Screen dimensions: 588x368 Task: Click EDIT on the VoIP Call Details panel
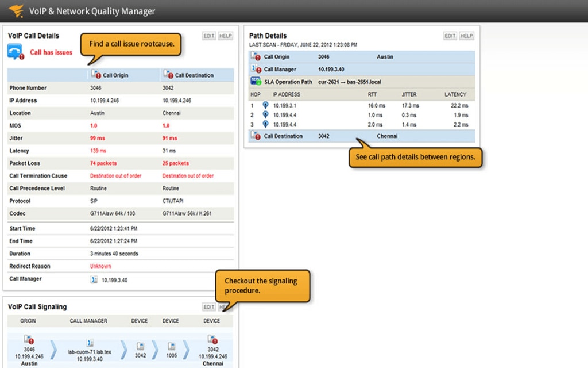[x=208, y=35]
